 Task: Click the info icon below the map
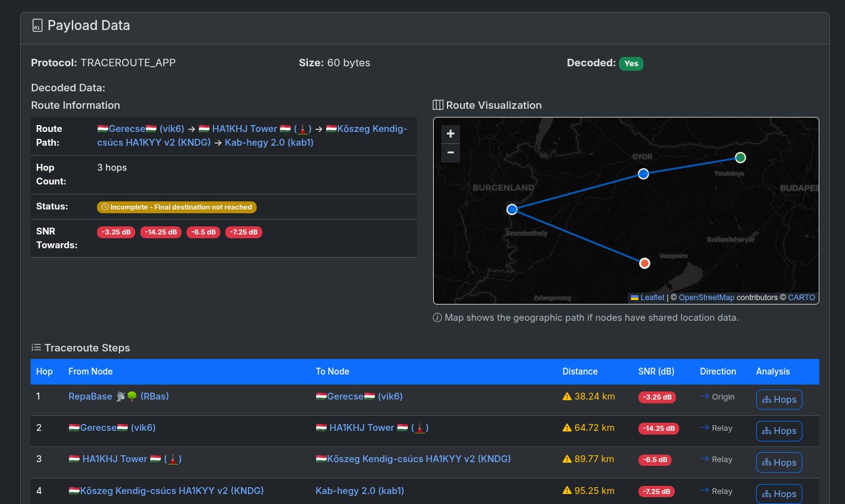pyautogui.click(x=438, y=318)
